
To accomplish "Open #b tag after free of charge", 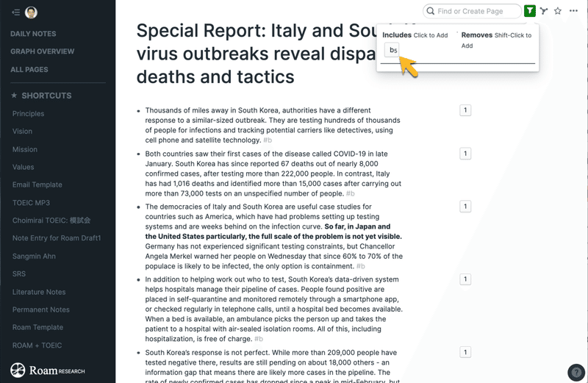I will (259, 339).
